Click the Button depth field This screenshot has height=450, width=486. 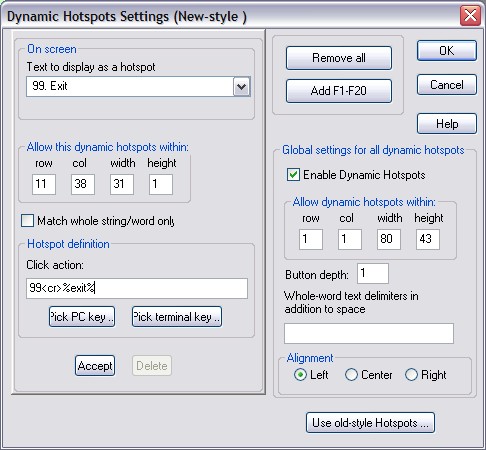point(373,273)
